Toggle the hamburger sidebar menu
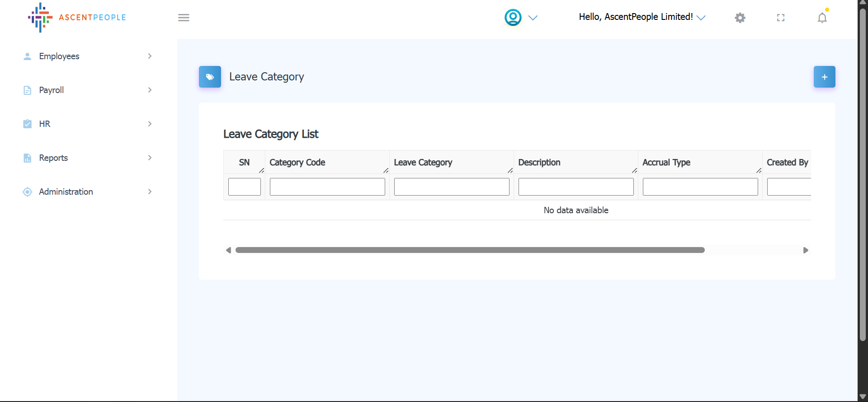The image size is (868, 402). [x=184, y=18]
